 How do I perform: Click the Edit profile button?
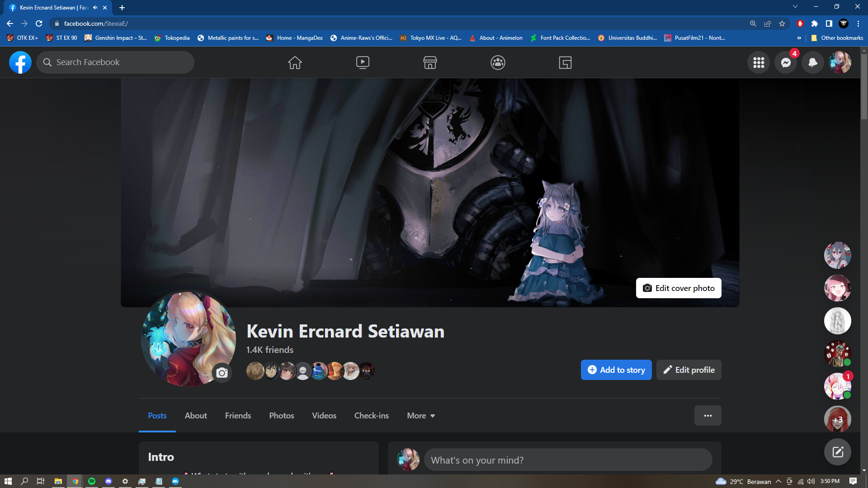pyautogui.click(x=689, y=370)
